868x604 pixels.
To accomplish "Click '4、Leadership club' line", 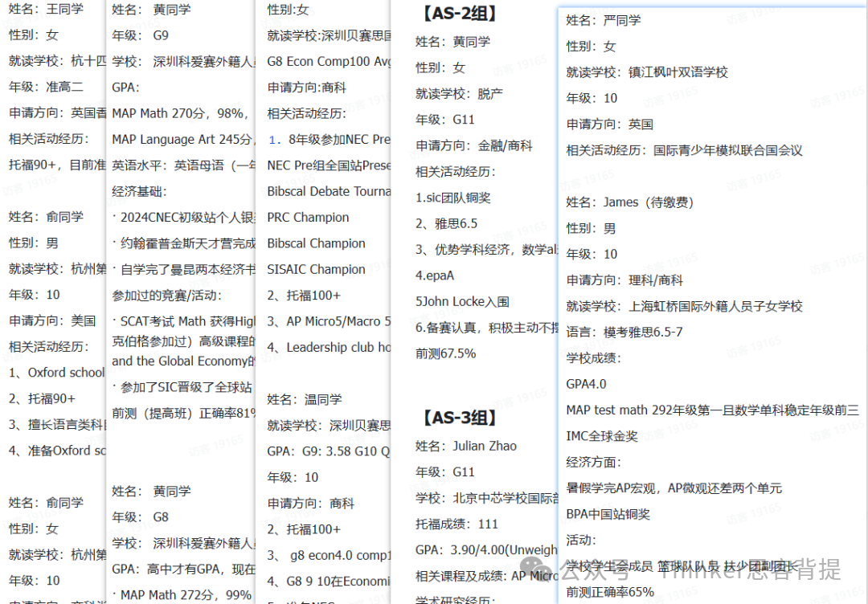I will [329, 347].
